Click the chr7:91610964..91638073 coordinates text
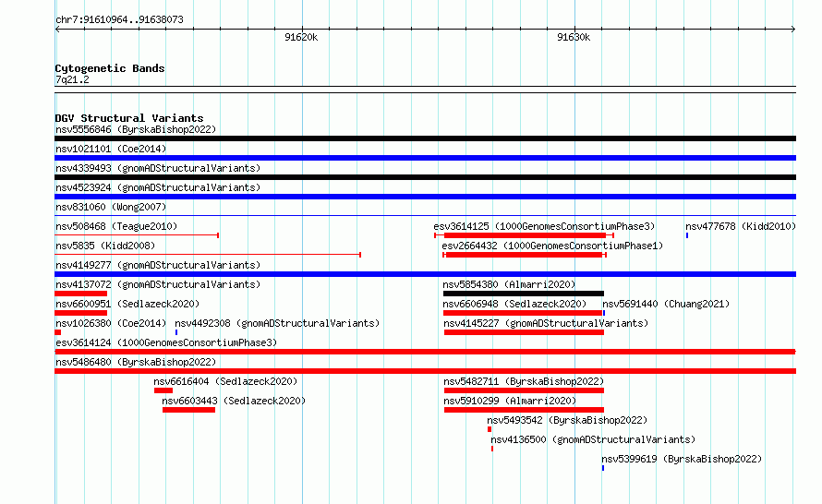This screenshot has width=822, height=504. [119, 19]
